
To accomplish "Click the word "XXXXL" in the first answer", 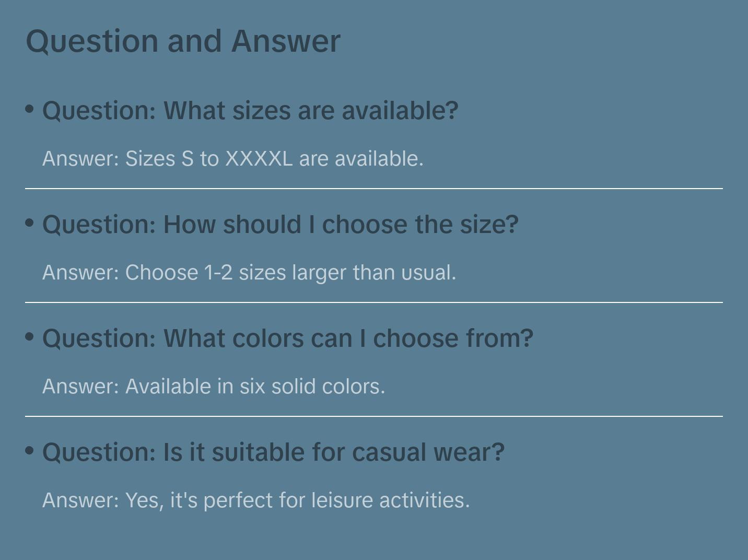I will click(x=259, y=159).
